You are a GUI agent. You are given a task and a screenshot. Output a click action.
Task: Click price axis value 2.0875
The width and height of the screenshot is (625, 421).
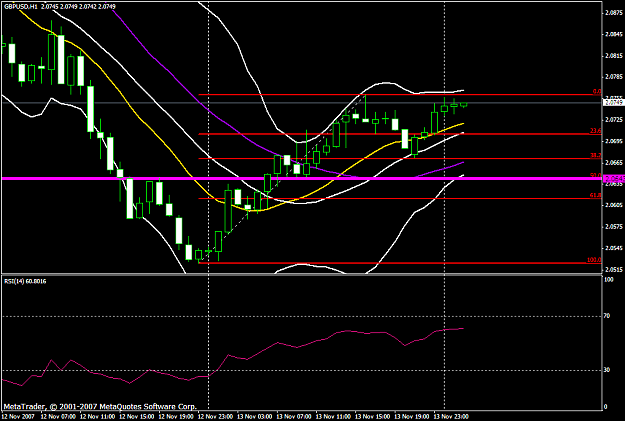(614, 13)
